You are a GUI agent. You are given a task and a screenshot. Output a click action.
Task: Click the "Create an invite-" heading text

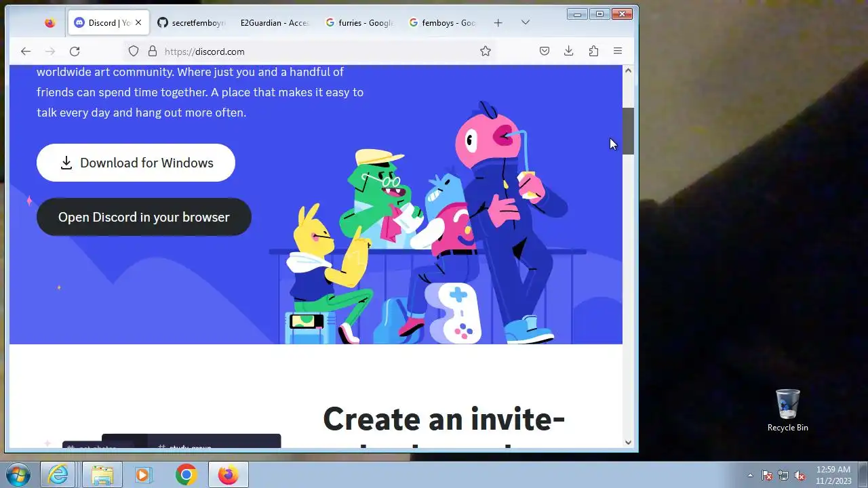[443, 419]
